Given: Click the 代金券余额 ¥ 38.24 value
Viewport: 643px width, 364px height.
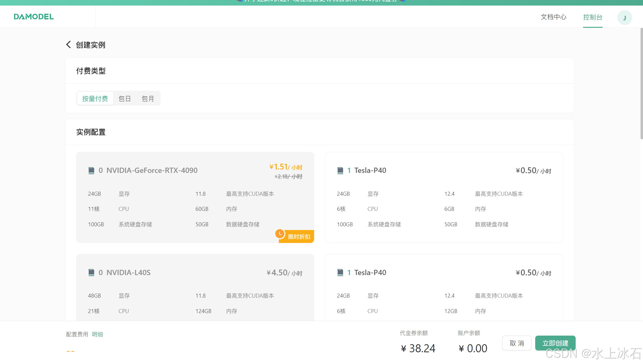Looking at the screenshot, I should point(418,349).
